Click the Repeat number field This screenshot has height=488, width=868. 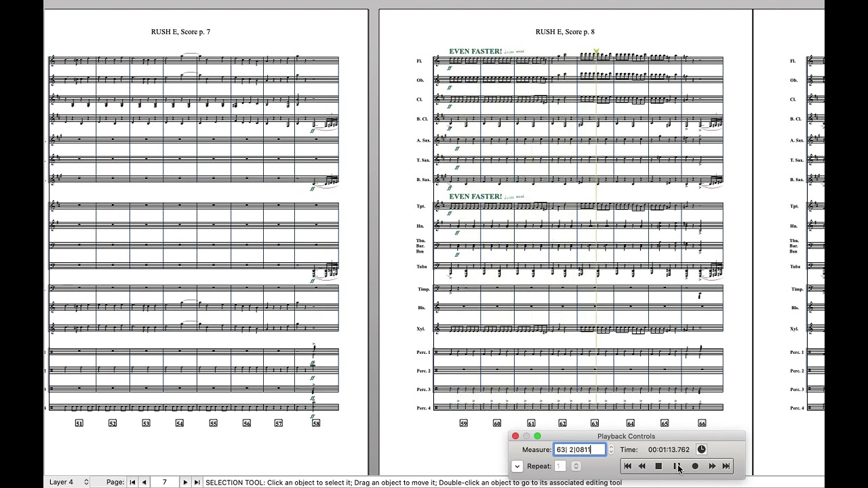pyautogui.click(x=560, y=466)
